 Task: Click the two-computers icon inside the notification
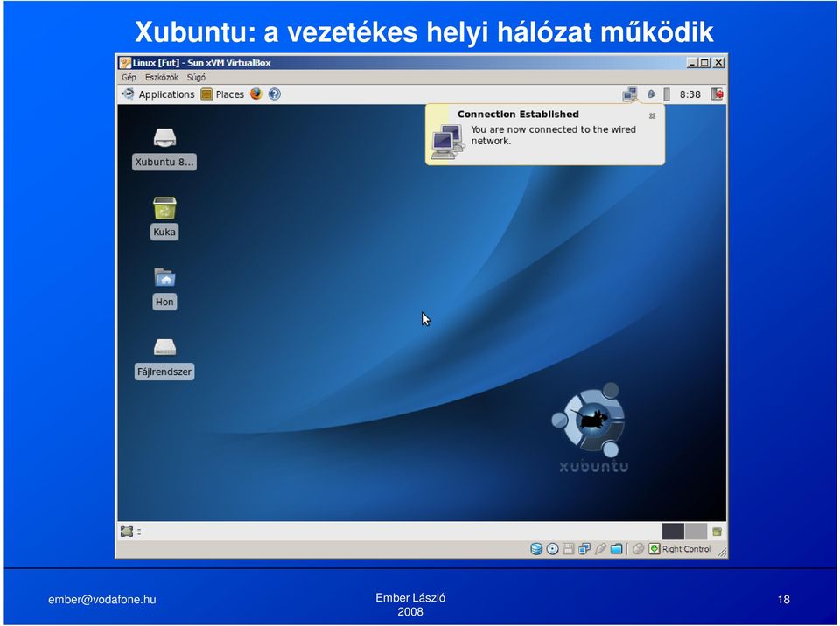click(447, 142)
